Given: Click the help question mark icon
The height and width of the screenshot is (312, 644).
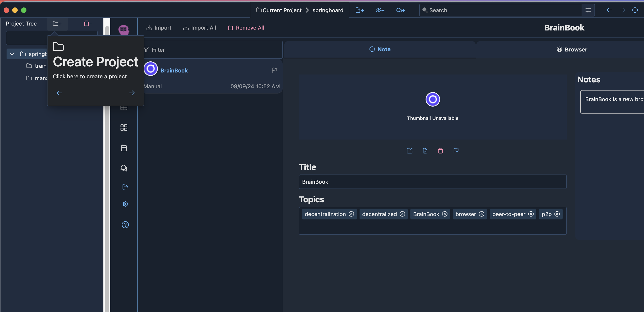Looking at the screenshot, I should [x=125, y=225].
